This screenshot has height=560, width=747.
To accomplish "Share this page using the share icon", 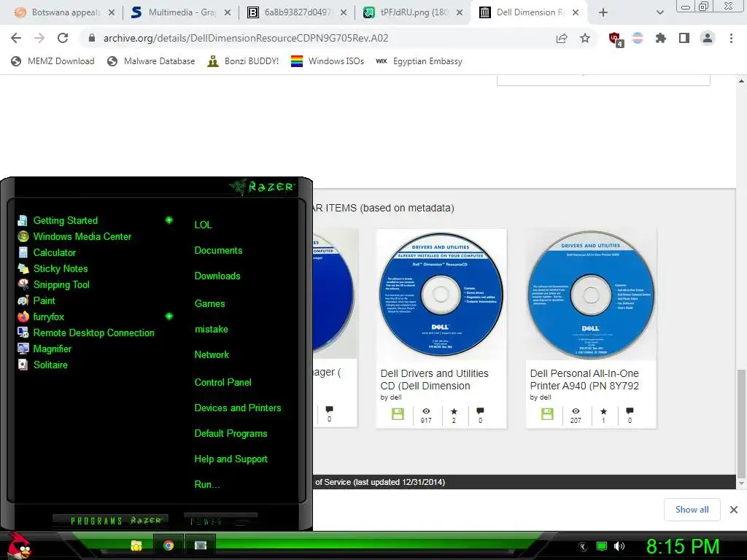I will [x=562, y=38].
